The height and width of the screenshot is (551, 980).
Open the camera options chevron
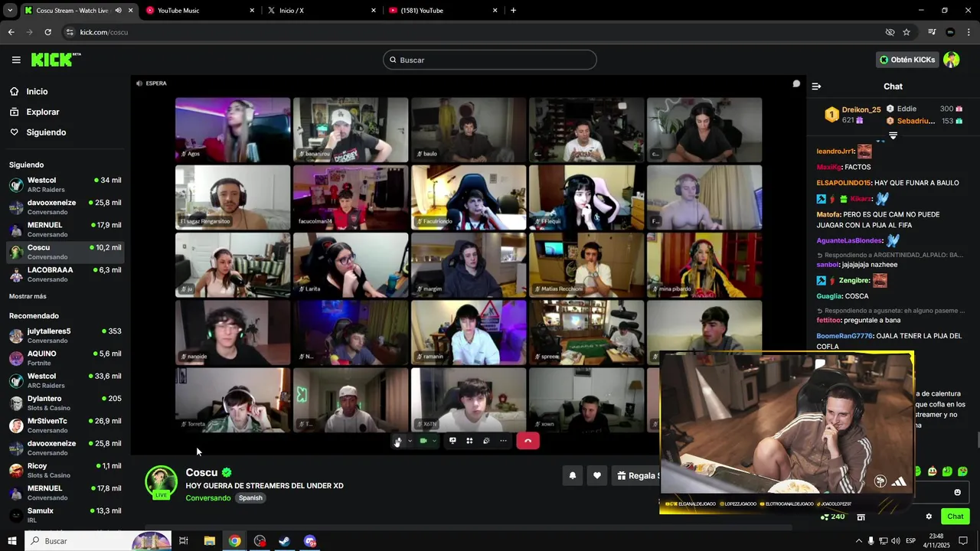pos(434,441)
